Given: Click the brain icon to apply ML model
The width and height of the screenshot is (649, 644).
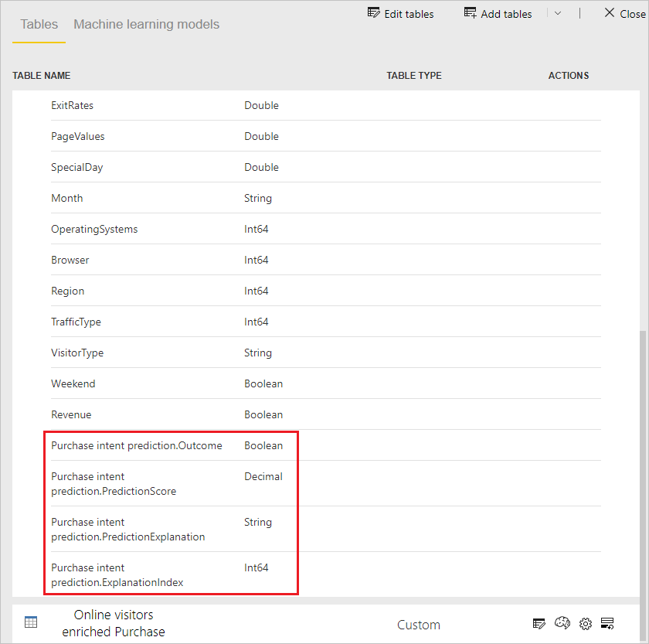Looking at the screenshot, I should 562,623.
